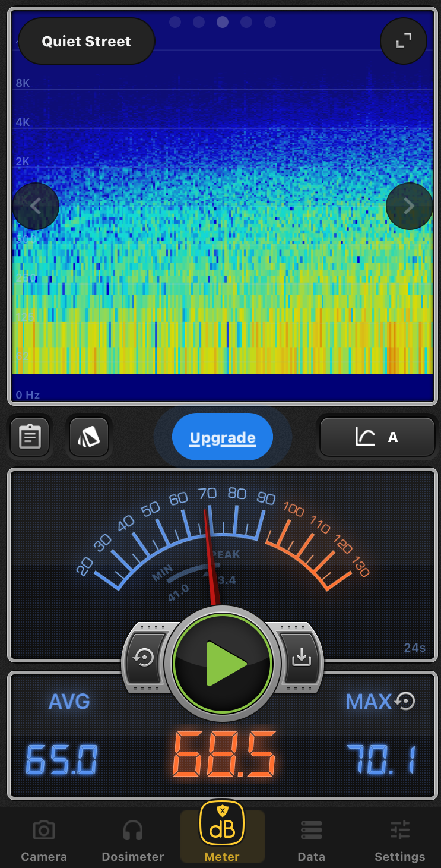Show the previous chart with left chevron
441x868 pixels.
(36, 206)
